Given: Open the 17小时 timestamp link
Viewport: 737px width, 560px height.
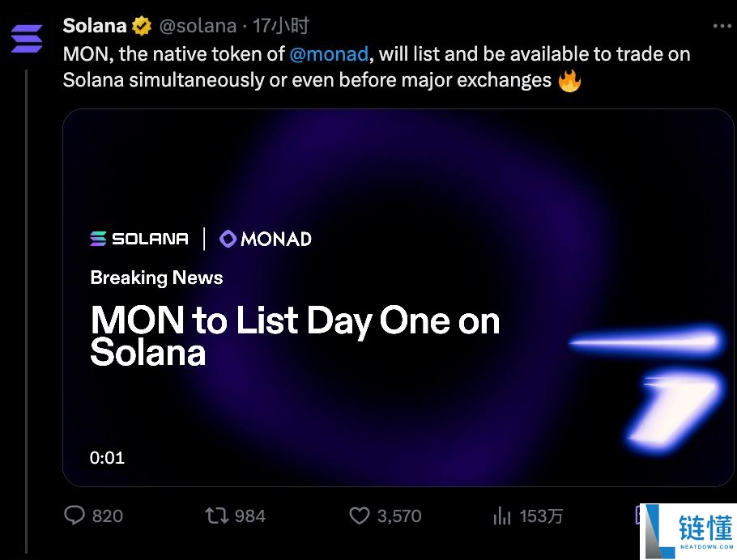Looking at the screenshot, I should pyautogui.click(x=281, y=27).
